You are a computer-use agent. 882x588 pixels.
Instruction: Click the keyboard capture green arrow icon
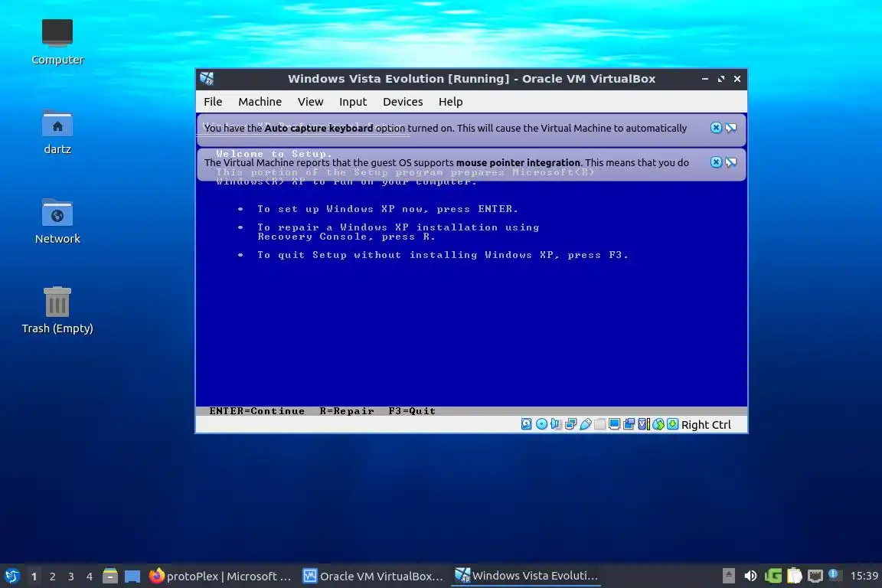[x=673, y=424]
